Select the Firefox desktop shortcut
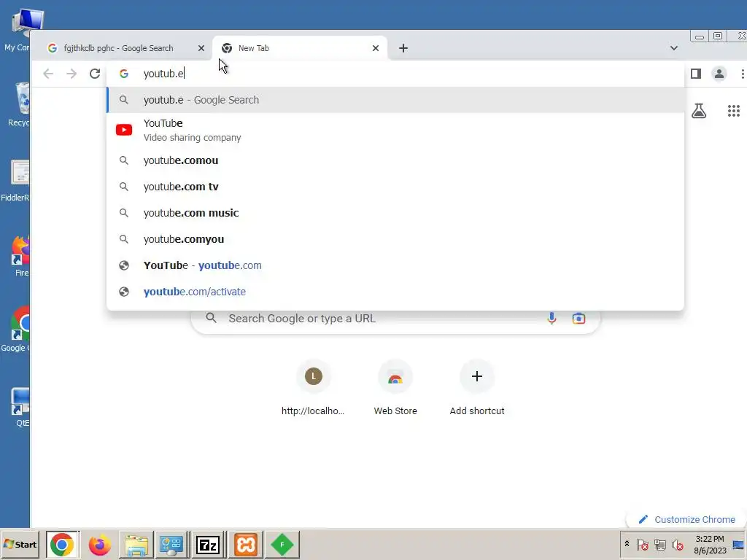The height and width of the screenshot is (560, 747). click(21, 256)
